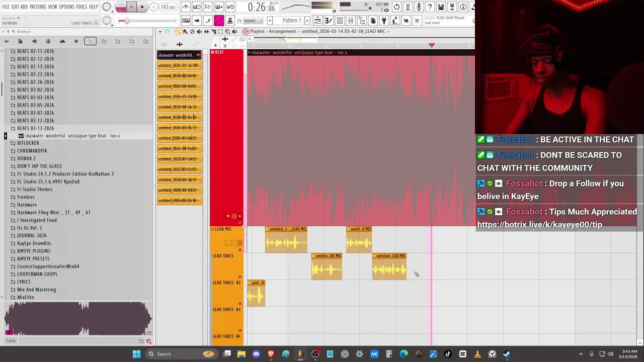This screenshot has width=644, height=362.
Task: Click the pink playhead timeline marker
Action: tap(432, 45)
